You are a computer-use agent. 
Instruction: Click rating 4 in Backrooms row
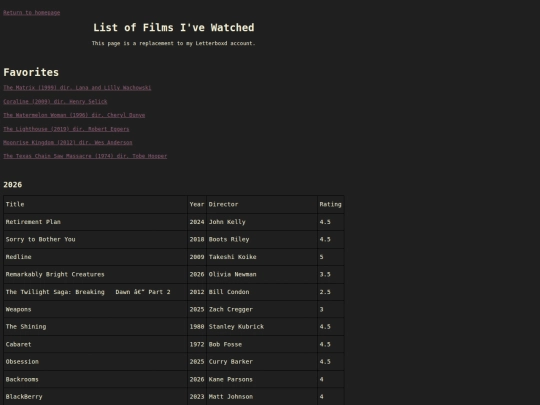click(x=331, y=380)
